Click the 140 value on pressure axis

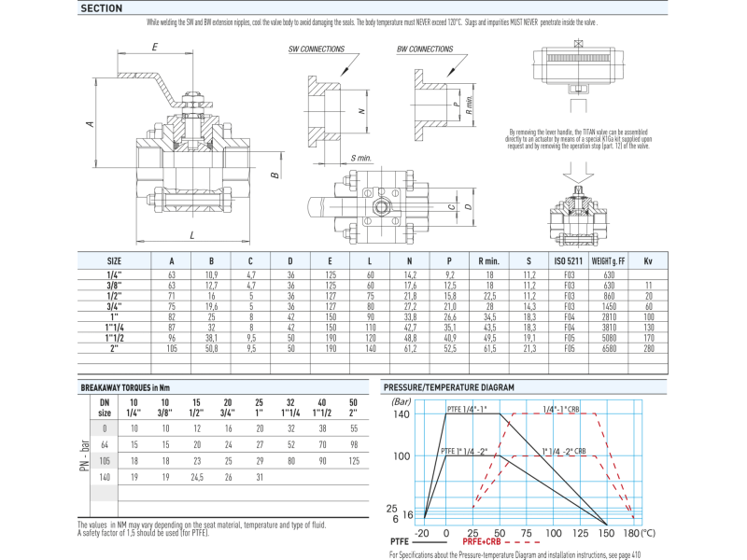402,413
